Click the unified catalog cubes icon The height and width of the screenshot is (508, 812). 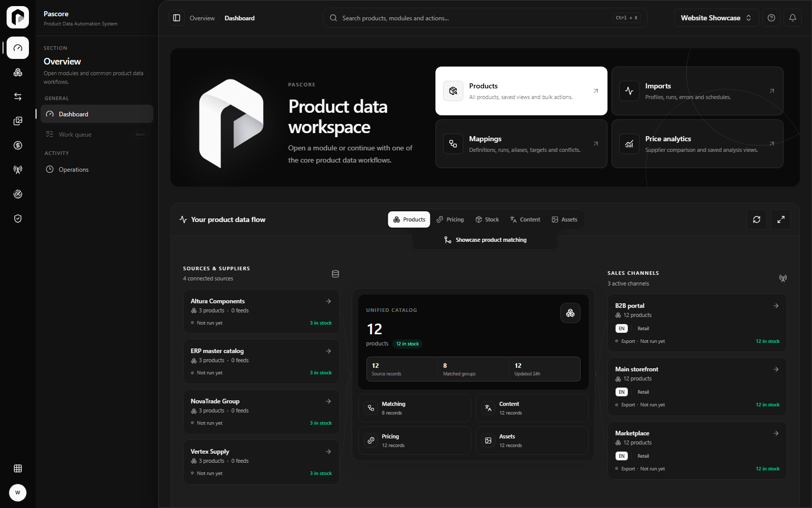[x=570, y=313]
